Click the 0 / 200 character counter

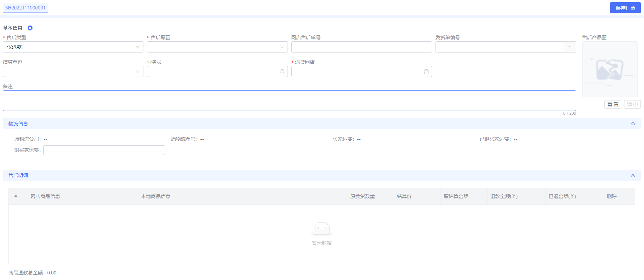(569, 113)
